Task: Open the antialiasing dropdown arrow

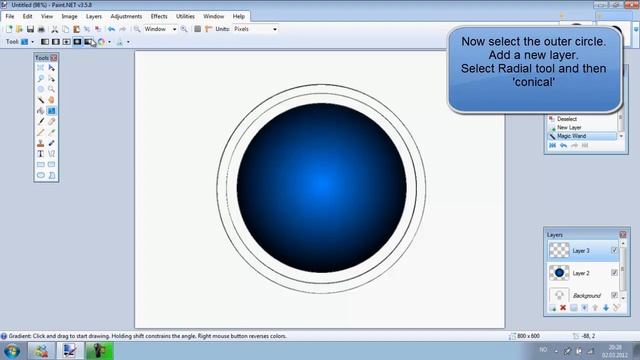Action: coord(128,42)
